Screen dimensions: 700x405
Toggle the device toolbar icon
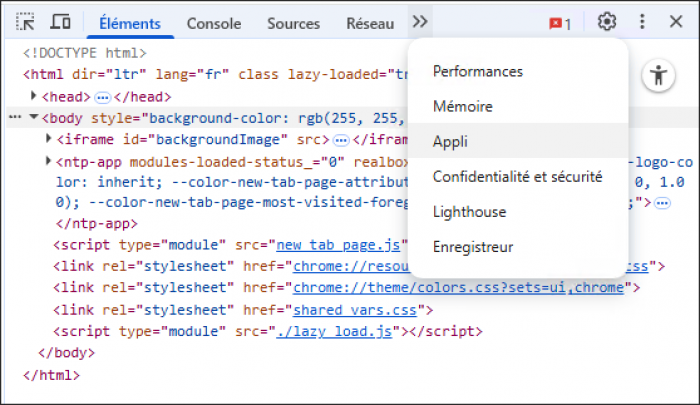(x=60, y=22)
